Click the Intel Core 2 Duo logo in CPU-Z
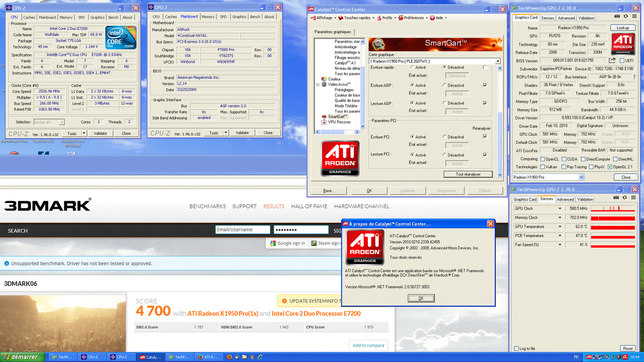The image size is (644, 362). (121, 38)
